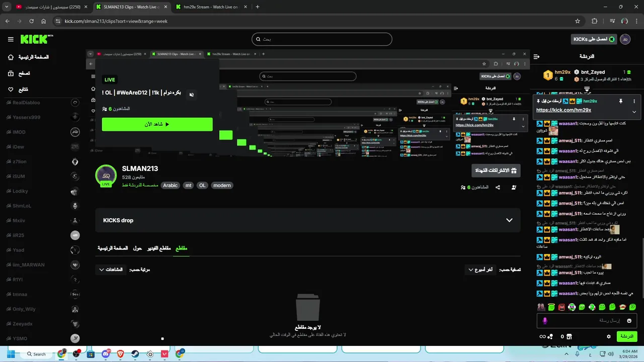
Task: Click the green الدردشة send button
Action: point(627,336)
